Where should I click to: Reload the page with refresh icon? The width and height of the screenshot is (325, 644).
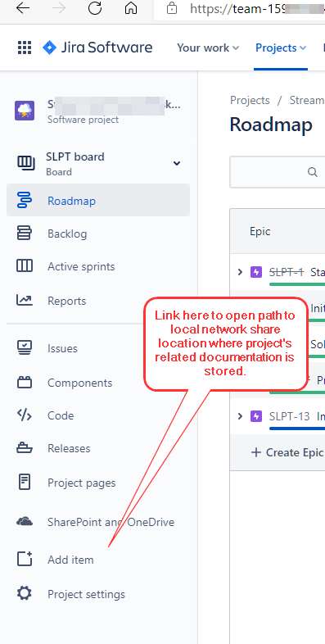(95, 8)
